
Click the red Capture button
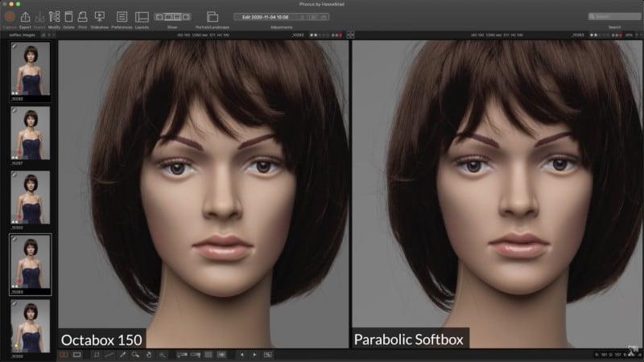click(10, 17)
